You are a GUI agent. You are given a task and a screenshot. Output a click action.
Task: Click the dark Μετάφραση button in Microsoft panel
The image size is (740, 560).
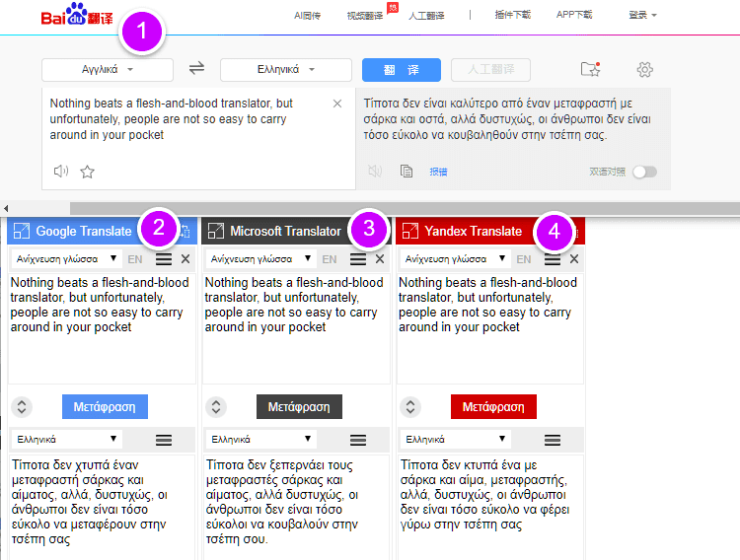[299, 406]
